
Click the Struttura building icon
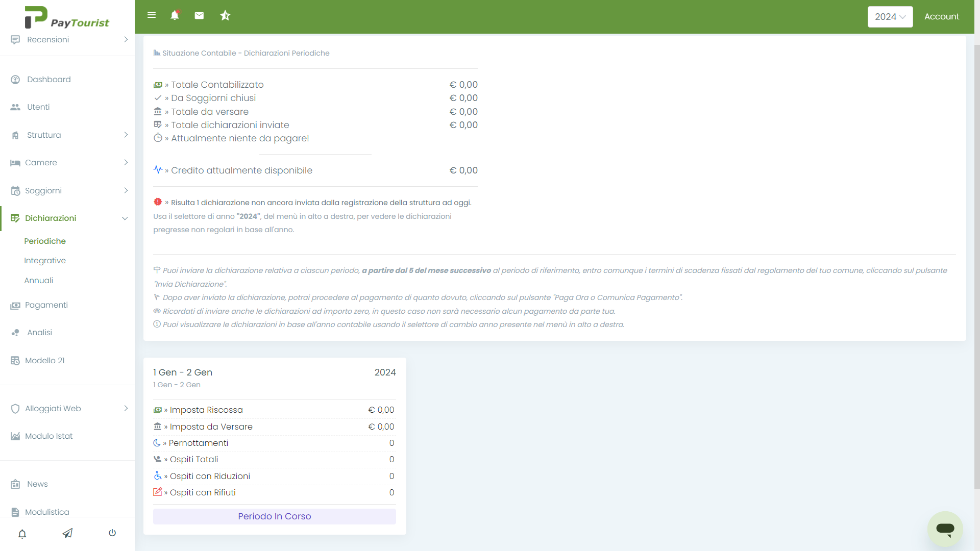tap(15, 135)
